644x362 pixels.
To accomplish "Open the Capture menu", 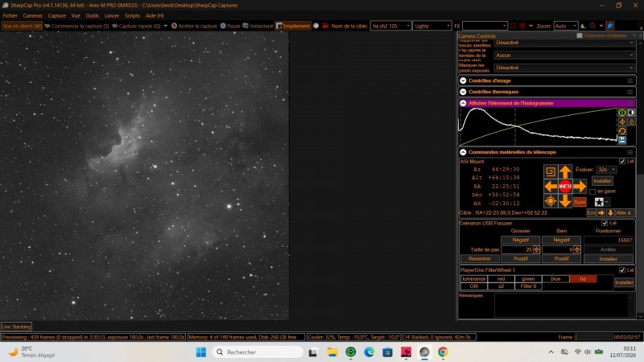I will coord(56,15).
